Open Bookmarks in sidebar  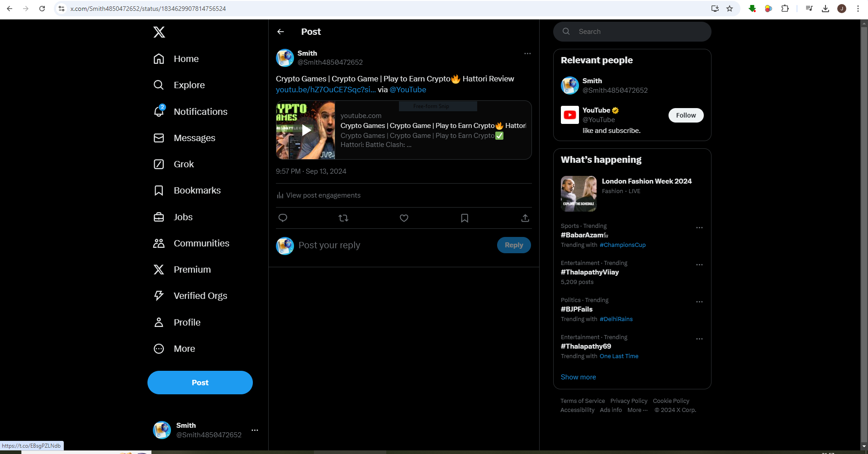coord(187,190)
